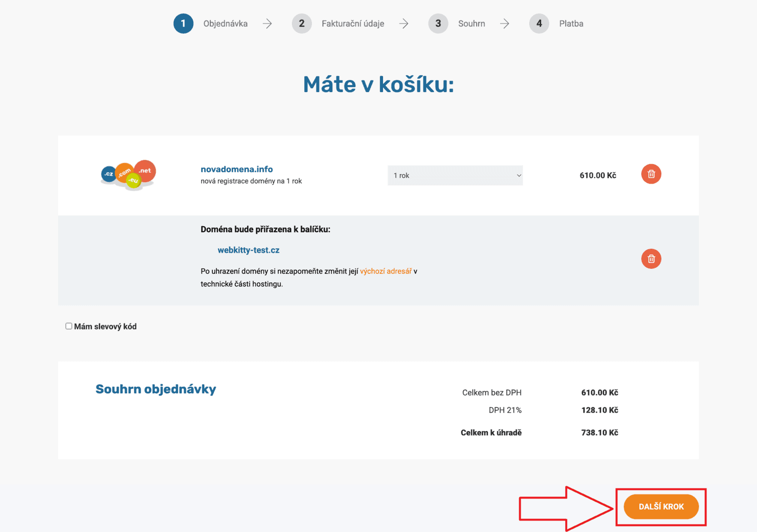
Task: Go to Fakturační údaje step
Action: [x=353, y=24]
